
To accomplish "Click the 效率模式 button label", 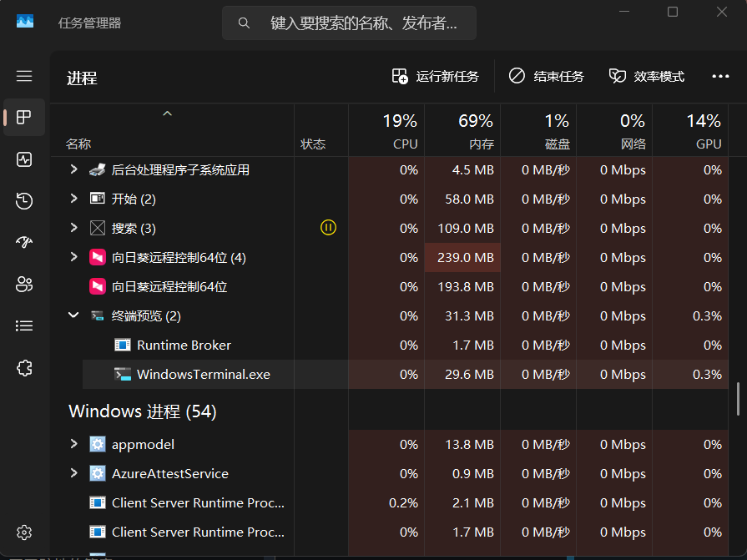I will [659, 76].
